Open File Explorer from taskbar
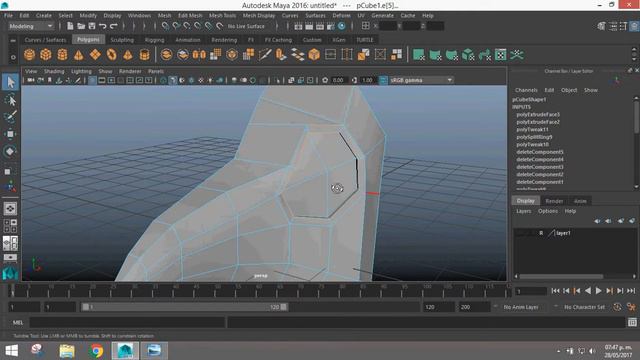 point(67,351)
